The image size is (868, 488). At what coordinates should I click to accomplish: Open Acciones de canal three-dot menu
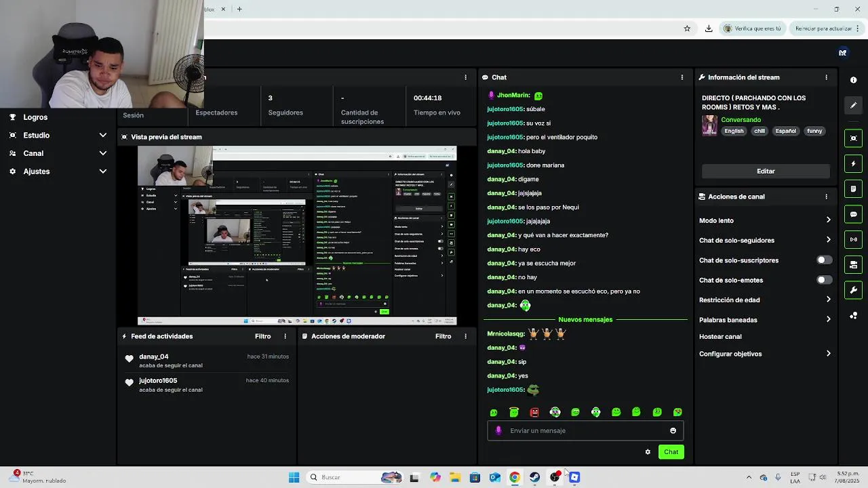826,197
